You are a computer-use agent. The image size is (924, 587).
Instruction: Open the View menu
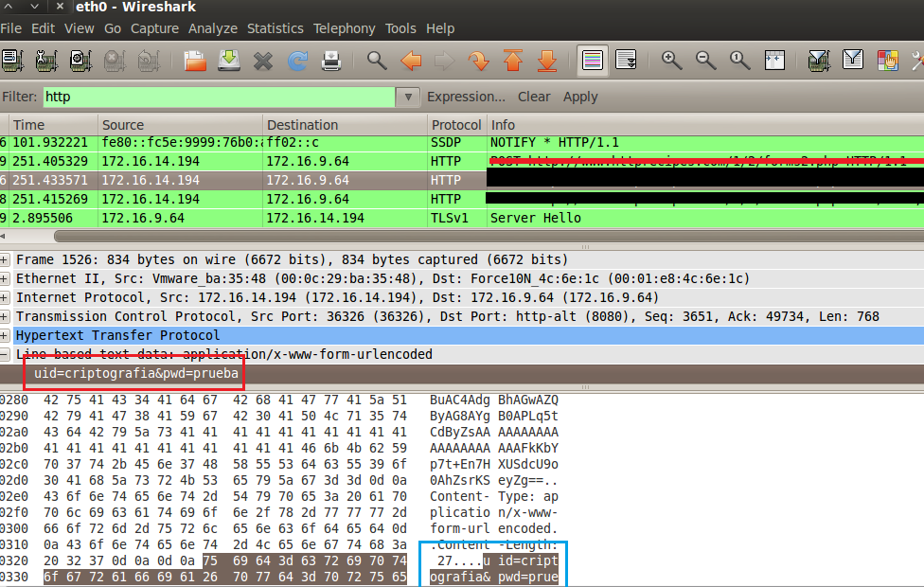pyautogui.click(x=79, y=28)
